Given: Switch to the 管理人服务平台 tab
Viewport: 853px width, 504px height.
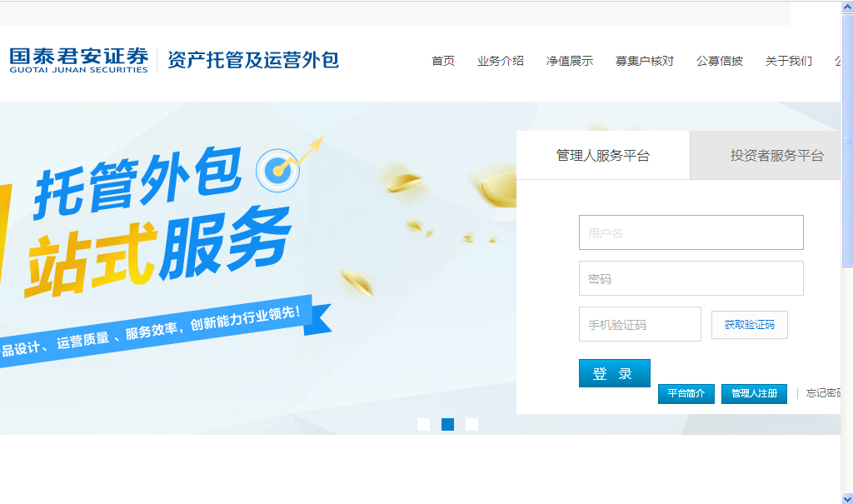Looking at the screenshot, I should (603, 156).
